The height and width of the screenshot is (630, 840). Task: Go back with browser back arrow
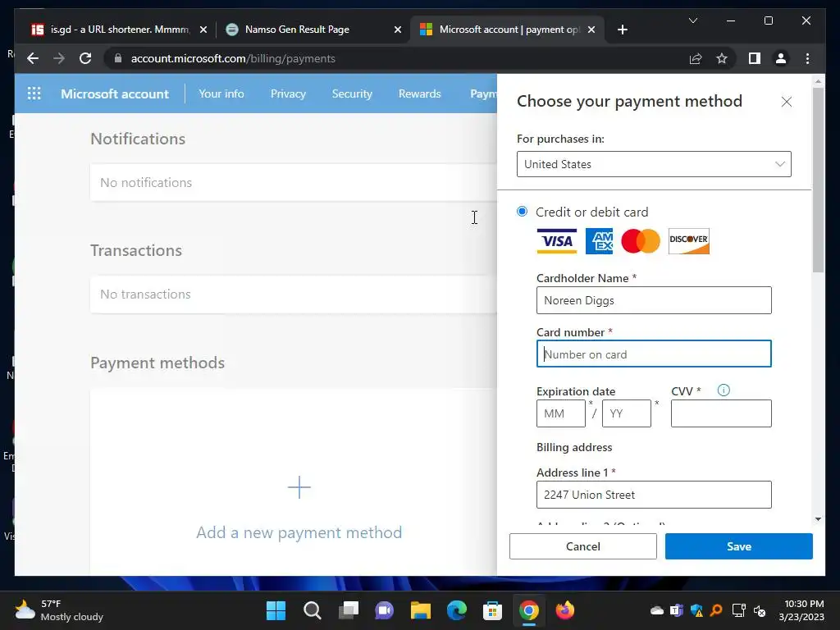[x=33, y=58]
